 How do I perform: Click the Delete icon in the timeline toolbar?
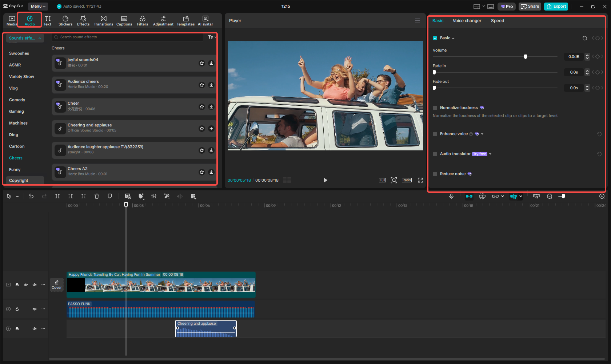click(x=97, y=196)
